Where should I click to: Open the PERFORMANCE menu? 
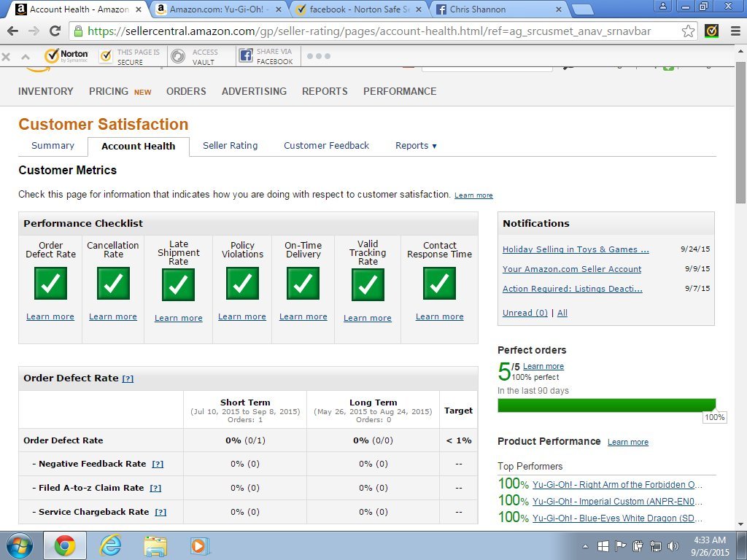tap(400, 91)
